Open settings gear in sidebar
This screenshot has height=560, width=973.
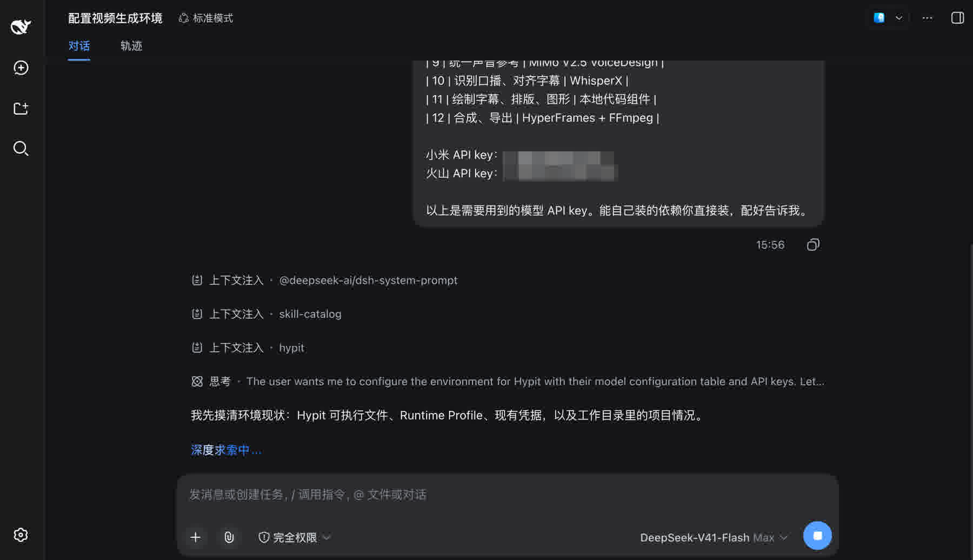tap(21, 535)
